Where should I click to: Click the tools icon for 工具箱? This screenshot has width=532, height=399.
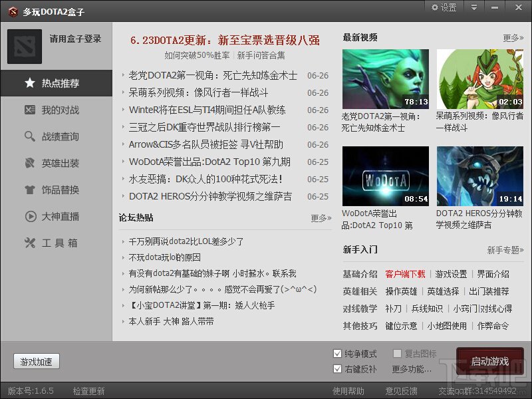click(x=30, y=243)
